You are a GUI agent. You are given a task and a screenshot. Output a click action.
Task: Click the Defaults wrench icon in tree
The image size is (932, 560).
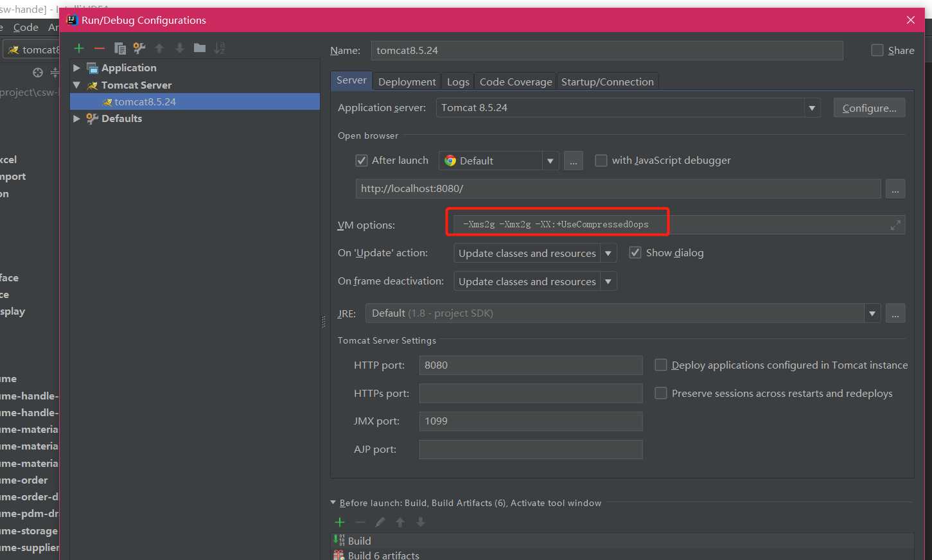[92, 119]
